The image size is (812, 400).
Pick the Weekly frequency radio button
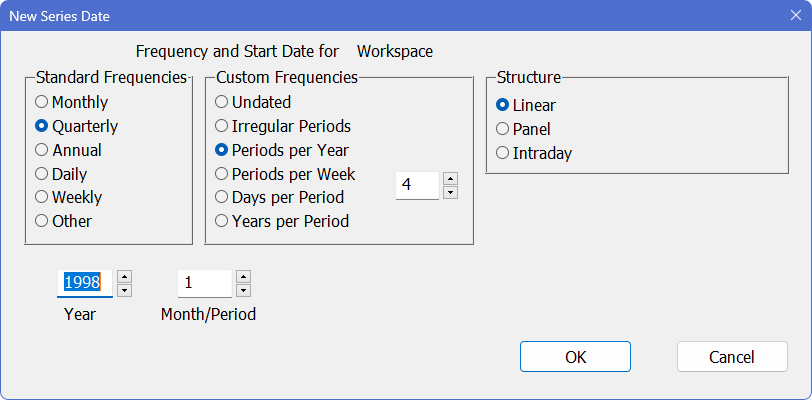click(42, 197)
